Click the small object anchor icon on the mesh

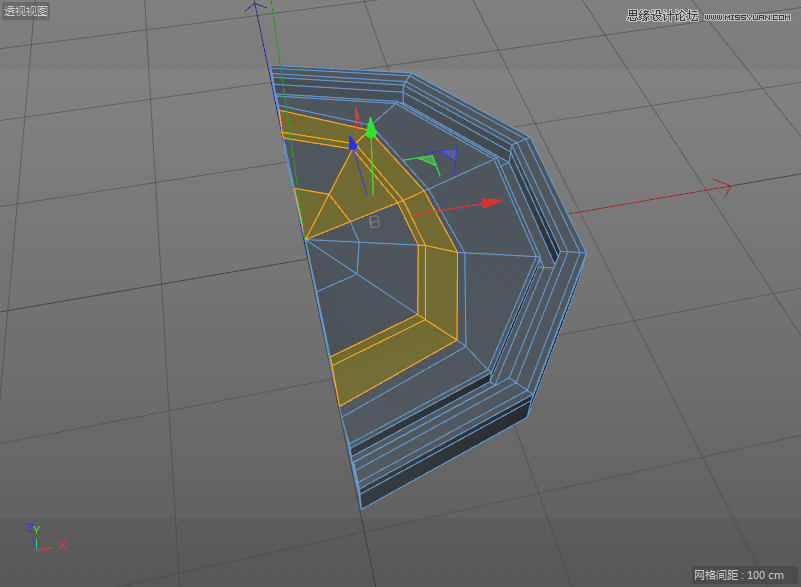click(x=374, y=222)
